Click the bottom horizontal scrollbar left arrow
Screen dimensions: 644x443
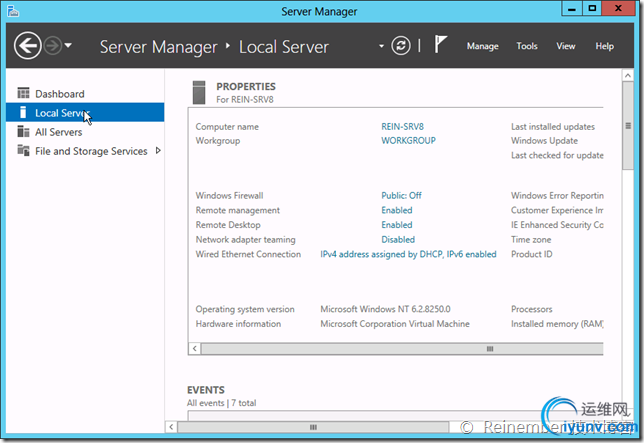pyautogui.click(x=171, y=427)
